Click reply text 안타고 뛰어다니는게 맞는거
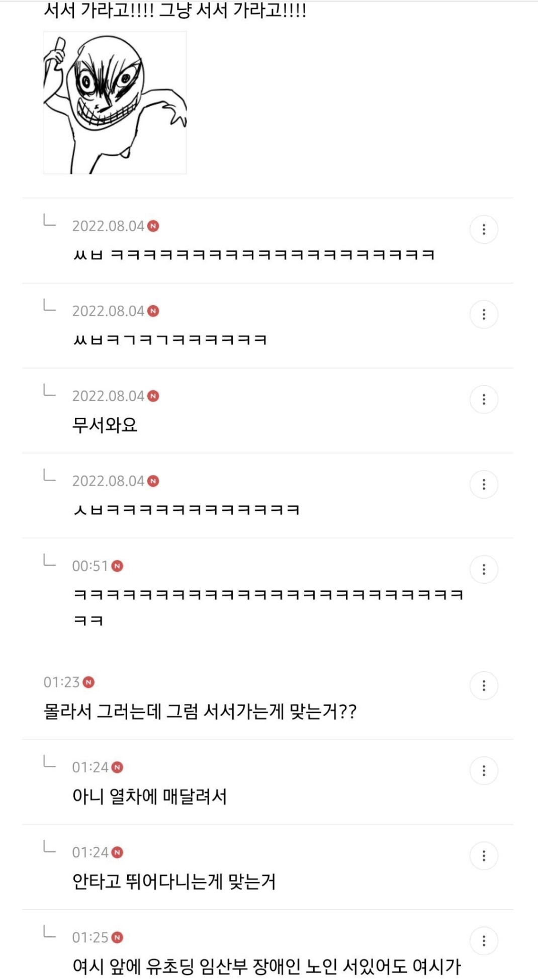Image resolution: width=538 pixels, height=980 pixels. (174, 881)
